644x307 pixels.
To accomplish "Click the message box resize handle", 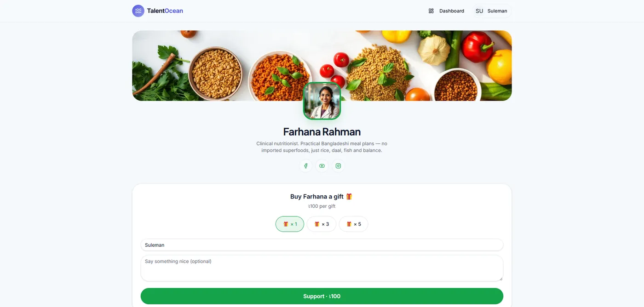I will [x=500, y=278].
